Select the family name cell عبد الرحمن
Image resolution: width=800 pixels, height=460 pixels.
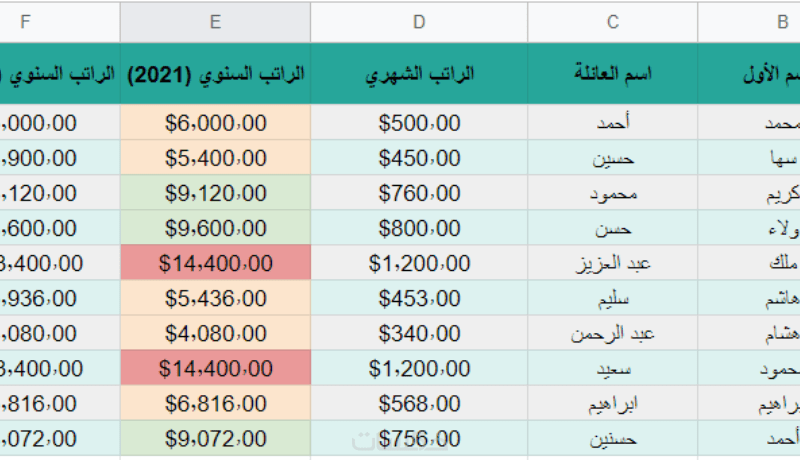[612, 334]
